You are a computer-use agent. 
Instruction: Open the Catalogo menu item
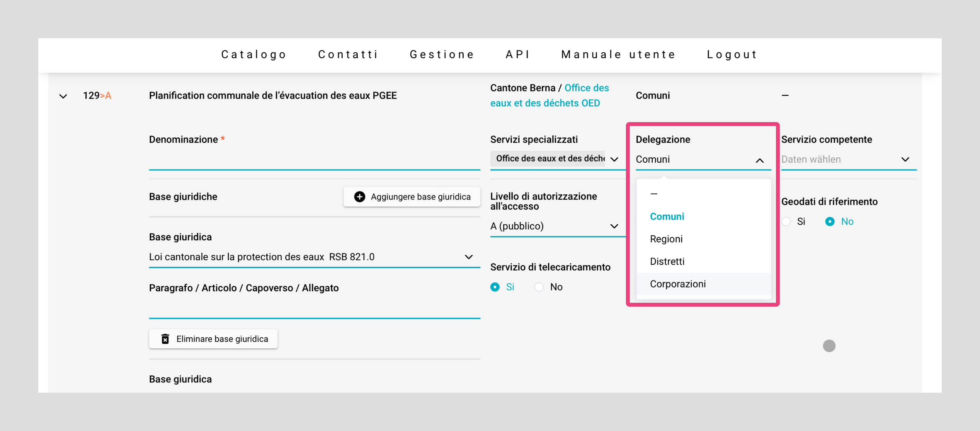[x=254, y=54]
